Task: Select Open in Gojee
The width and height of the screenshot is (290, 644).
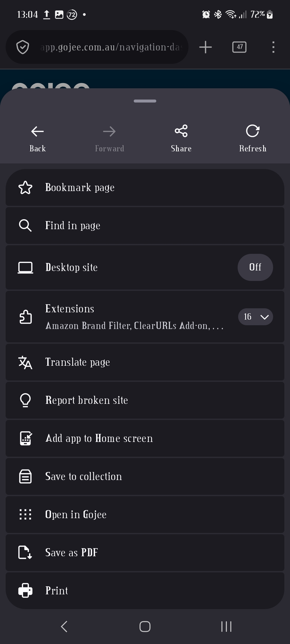Action: 145,515
